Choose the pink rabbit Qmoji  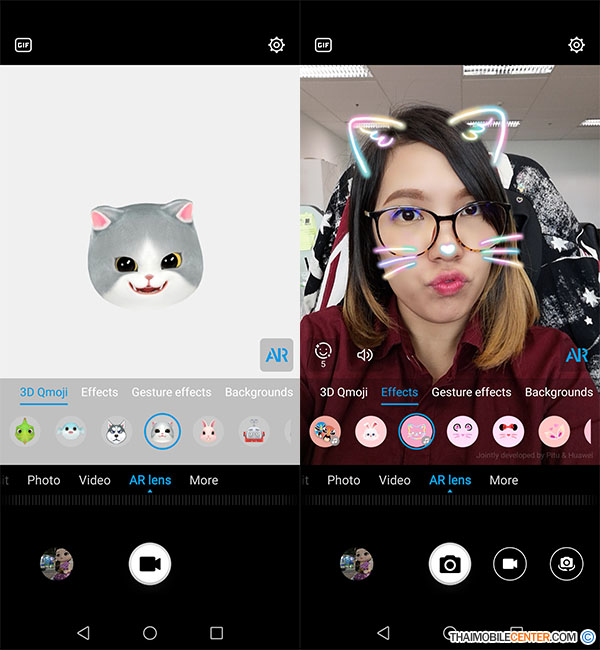[x=208, y=432]
